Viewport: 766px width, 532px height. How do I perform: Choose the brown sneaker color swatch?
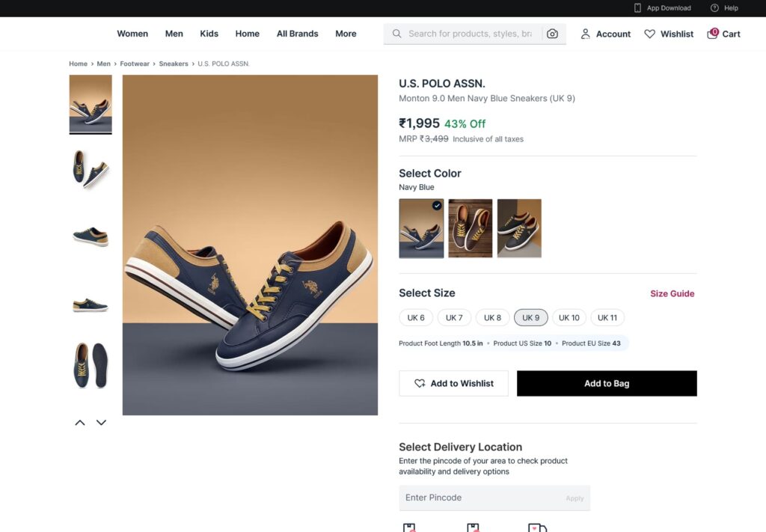click(x=470, y=228)
